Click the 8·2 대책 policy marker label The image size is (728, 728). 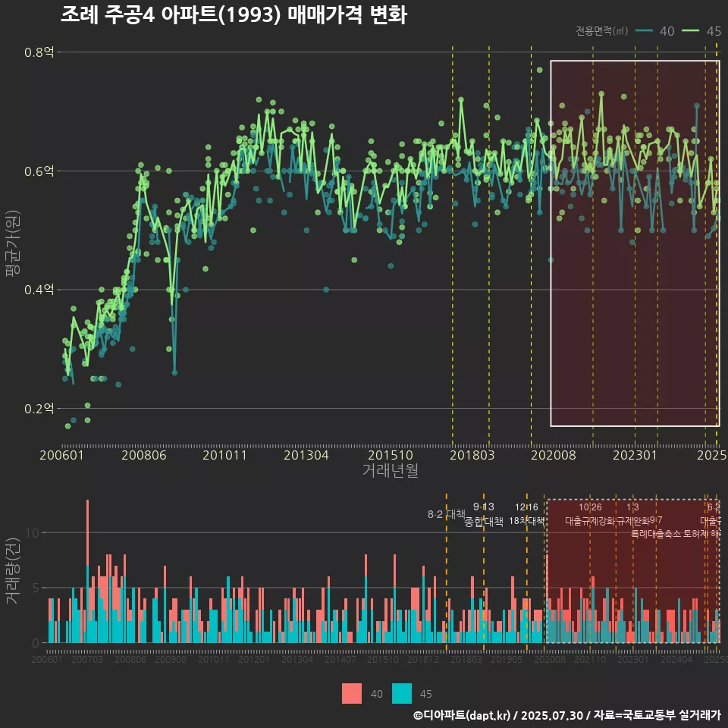tap(446, 514)
